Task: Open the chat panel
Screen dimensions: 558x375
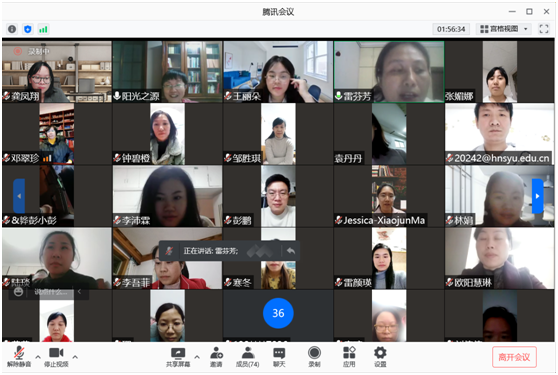Action: coord(279,357)
